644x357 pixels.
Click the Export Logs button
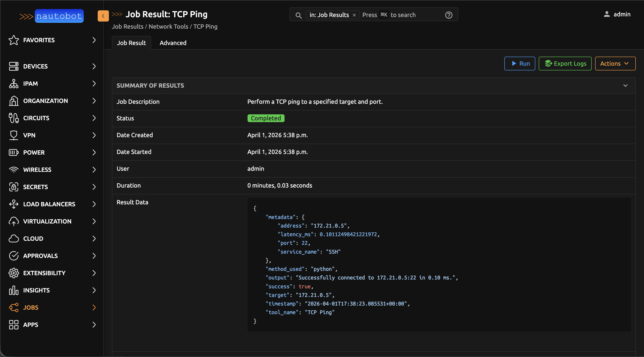coord(565,64)
